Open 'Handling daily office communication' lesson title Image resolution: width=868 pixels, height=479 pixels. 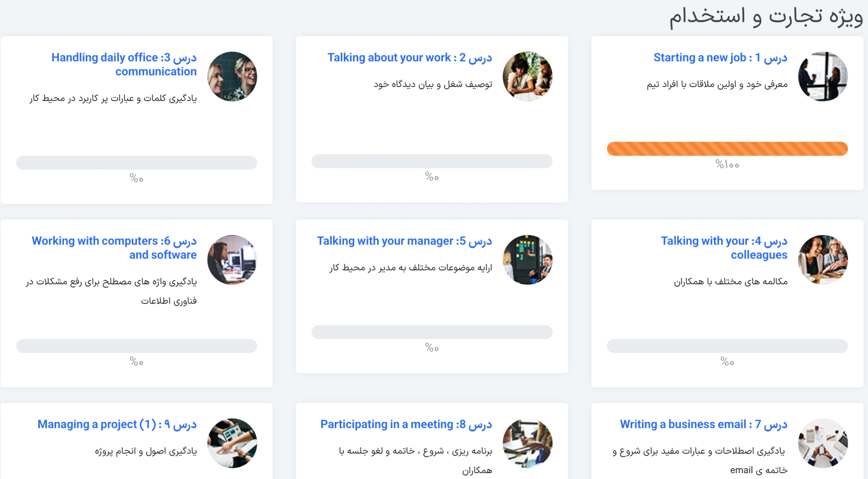pyautogui.click(x=124, y=64)
